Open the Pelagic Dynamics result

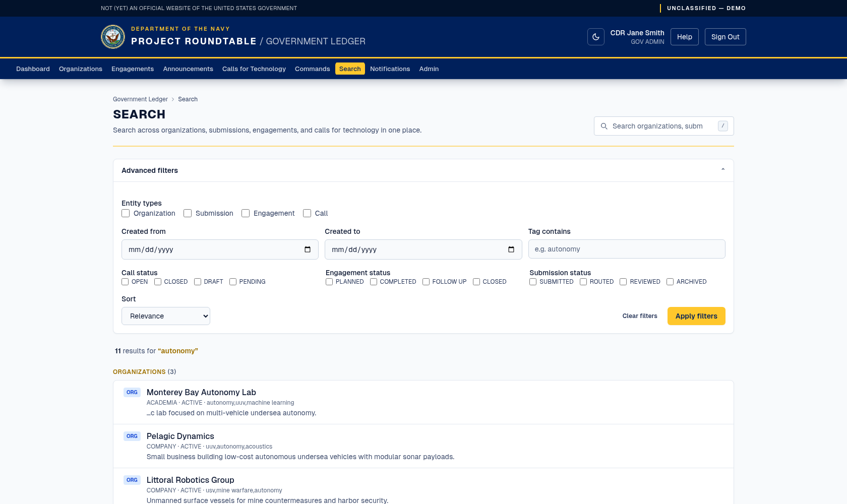click(423, 446)
